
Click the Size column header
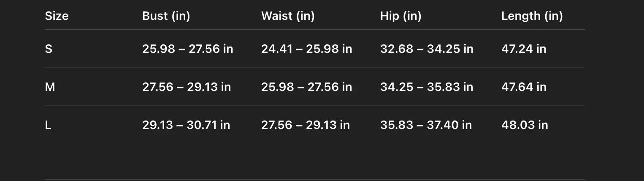(57, 16)
